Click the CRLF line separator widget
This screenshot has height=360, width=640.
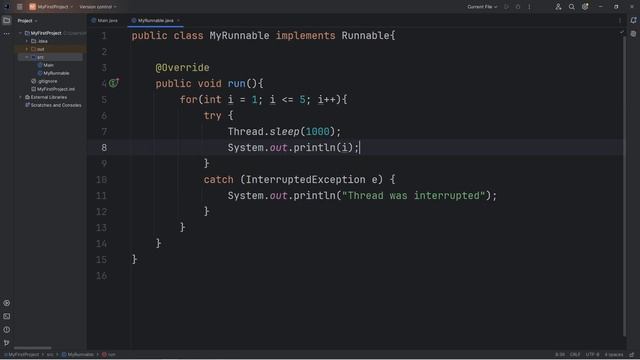(575, 355)
